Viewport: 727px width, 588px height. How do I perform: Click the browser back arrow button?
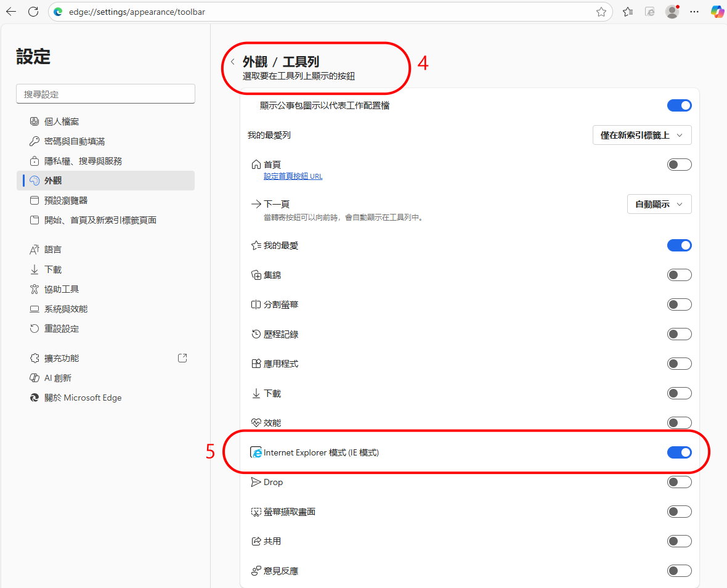[x=11, y=12]
